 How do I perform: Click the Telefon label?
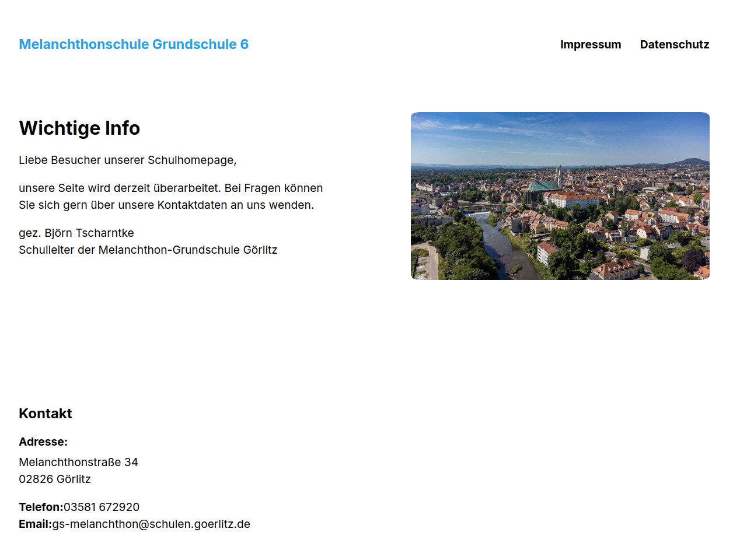pos(41,507)
